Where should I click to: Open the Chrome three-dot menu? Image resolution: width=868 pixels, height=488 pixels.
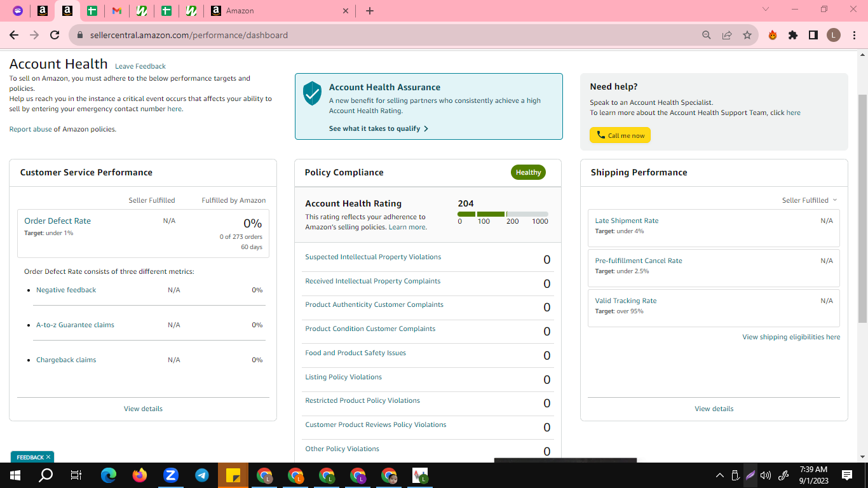pyautogui.click(x=853, y=35)
